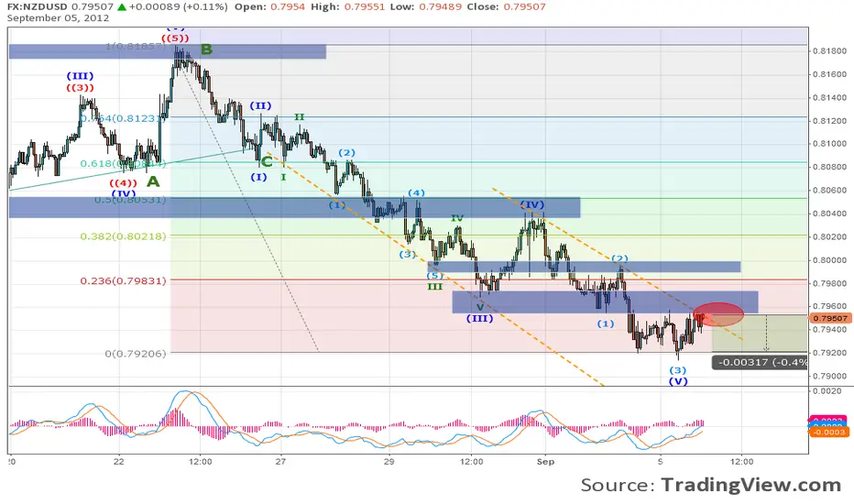Click the red ((5)) wave label

[x=175, y=38]
